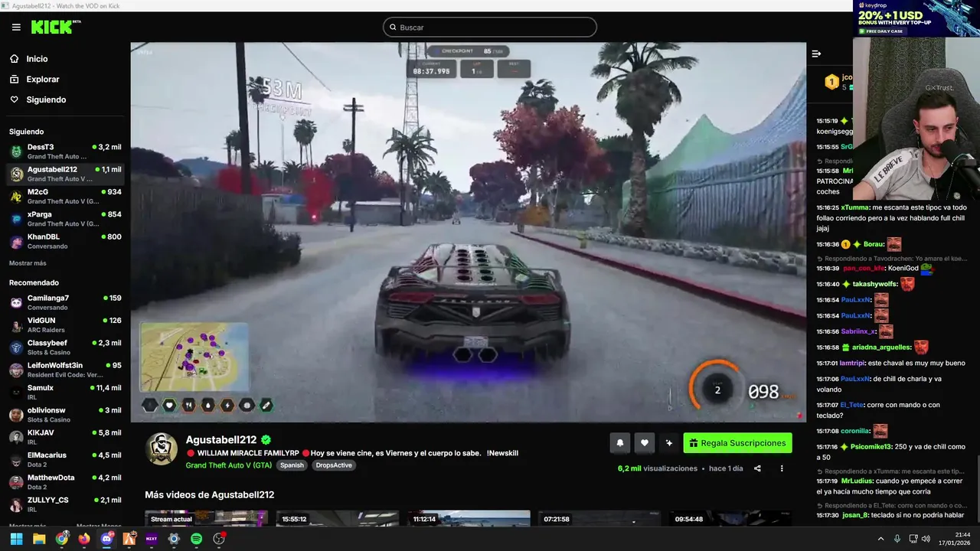Open ZULLYY_CS IRL channel
Viewport: 980px width, 551px height.
pyautogui.click(x=65, y=504)
